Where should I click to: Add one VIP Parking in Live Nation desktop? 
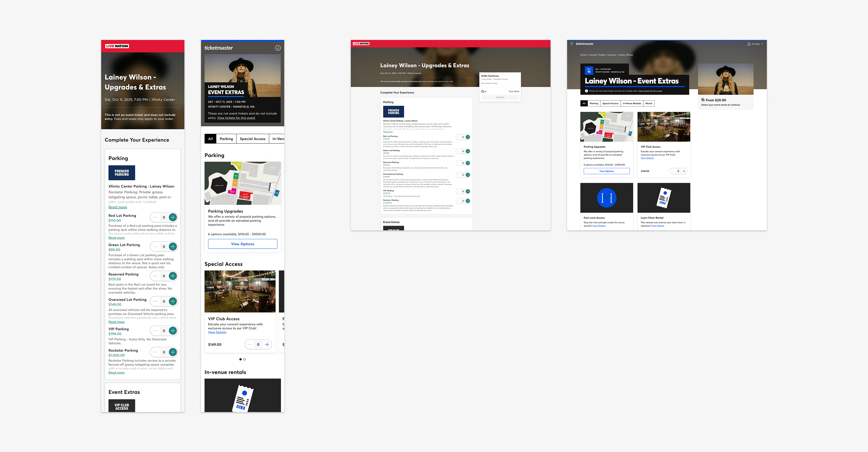click(468, 191)
